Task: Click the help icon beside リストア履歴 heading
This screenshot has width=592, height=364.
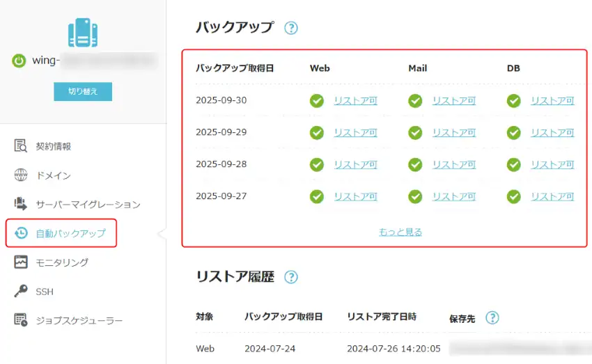Action: click(291, 277)
